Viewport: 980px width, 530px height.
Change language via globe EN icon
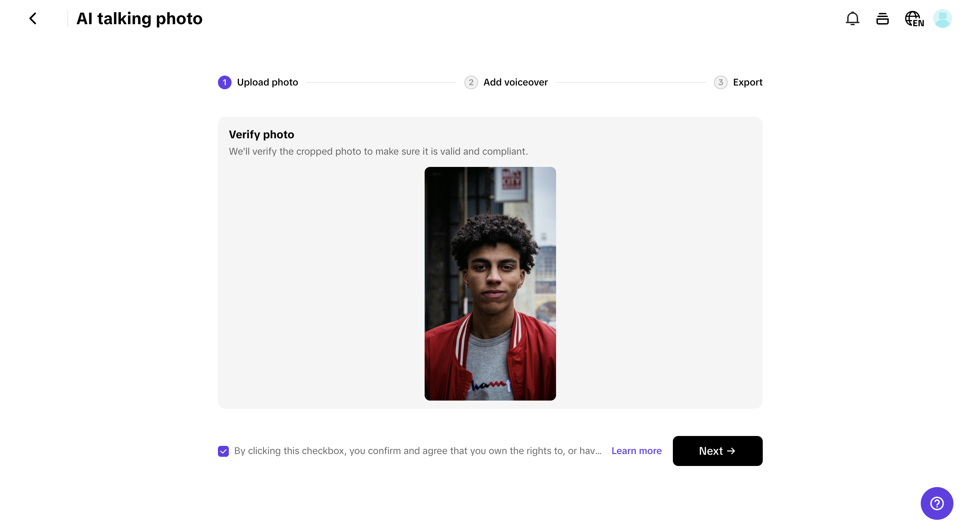coord(914,19)
